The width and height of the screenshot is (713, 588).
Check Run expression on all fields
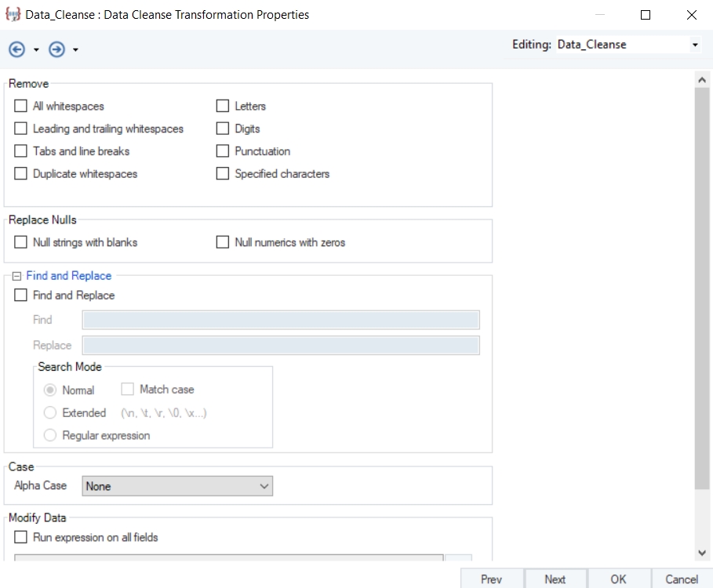(21, 538)
